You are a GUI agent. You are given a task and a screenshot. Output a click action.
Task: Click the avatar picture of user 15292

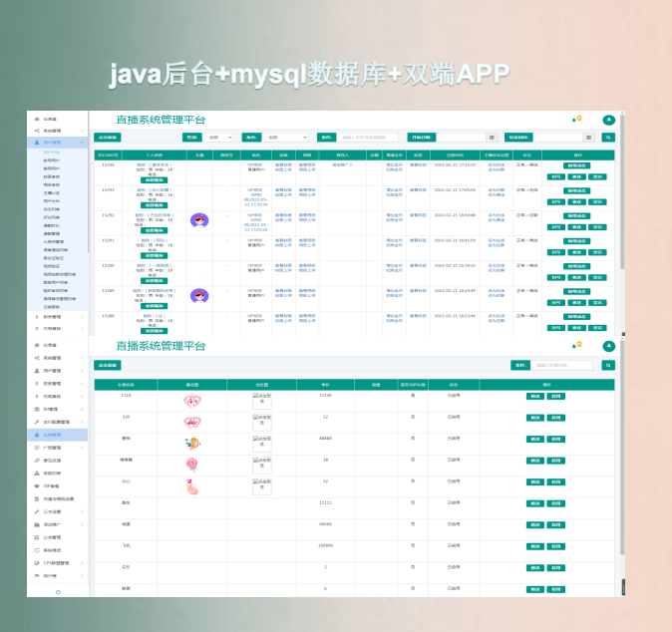pyautogui.click(x=199, y=220)
